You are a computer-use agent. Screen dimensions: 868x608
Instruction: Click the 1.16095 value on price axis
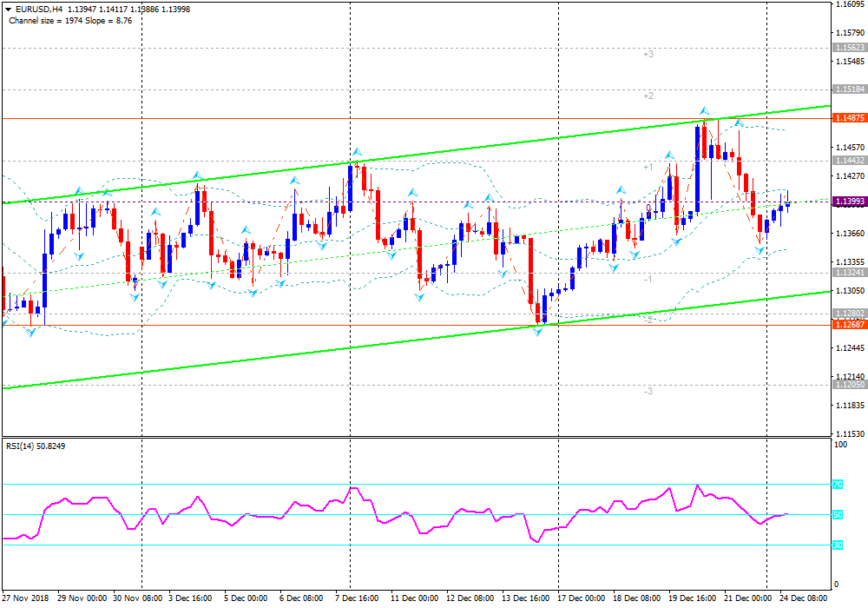tap(851, 4)
